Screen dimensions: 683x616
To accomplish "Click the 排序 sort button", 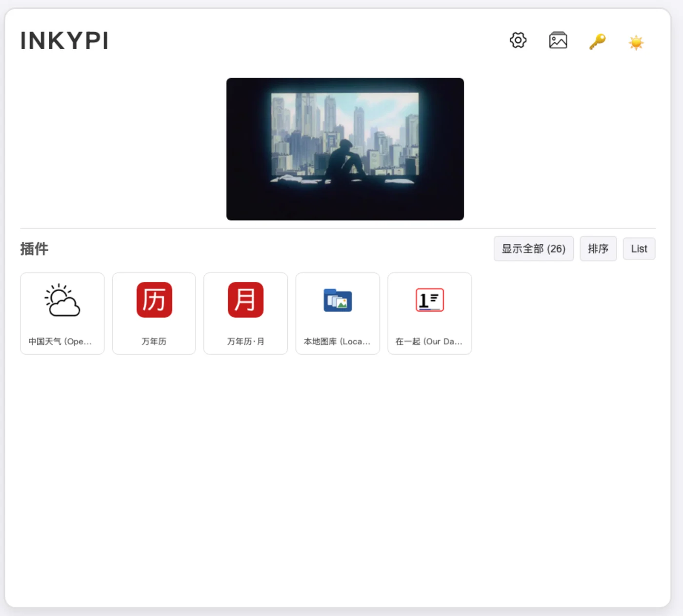I will (x=598, y=249).
